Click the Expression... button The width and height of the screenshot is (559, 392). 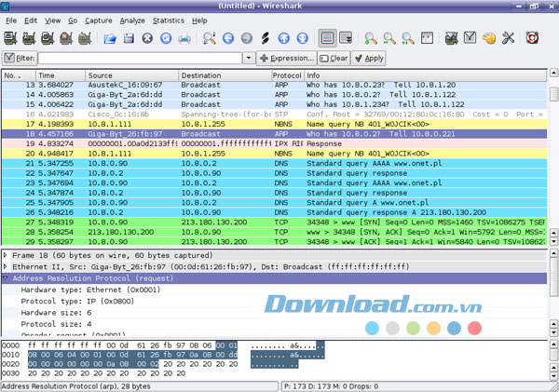tap(287, 58)
